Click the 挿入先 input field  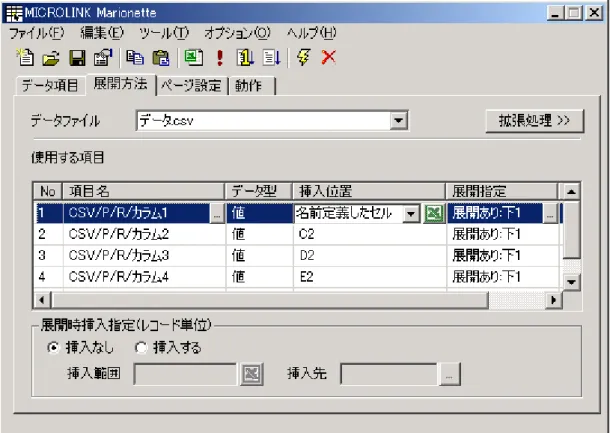[389, 374]
